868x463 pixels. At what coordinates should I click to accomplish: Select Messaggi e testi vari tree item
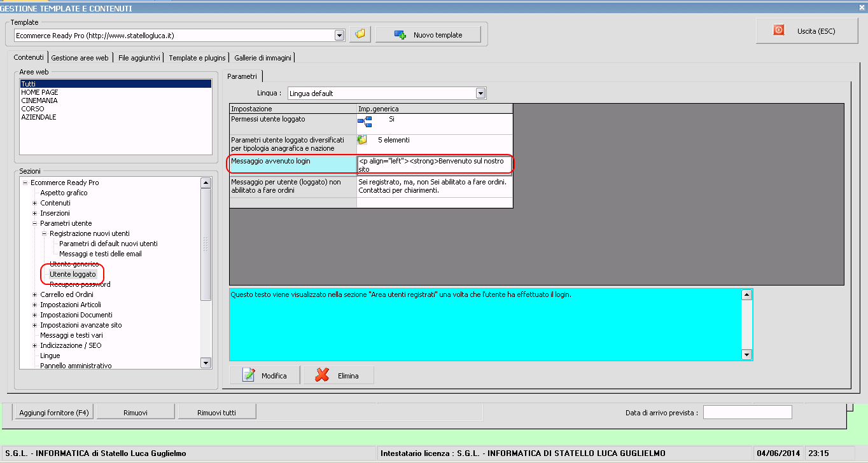click(x=71, y=335)
